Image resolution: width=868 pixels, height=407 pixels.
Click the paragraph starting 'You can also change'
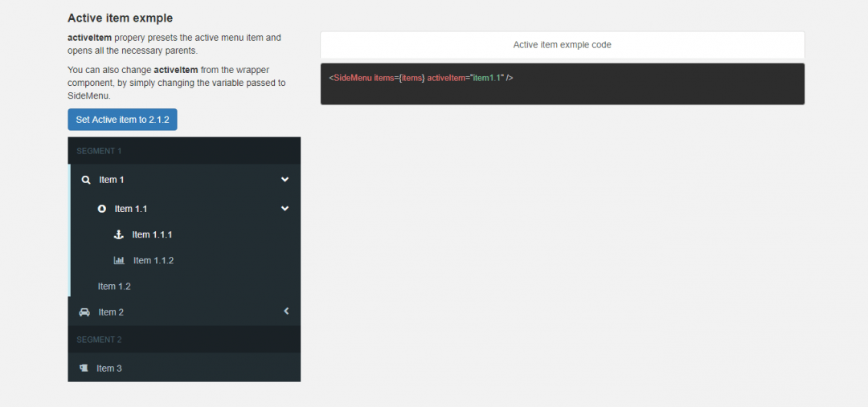177,83
